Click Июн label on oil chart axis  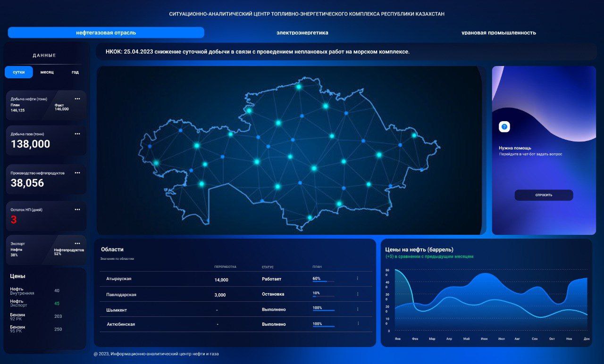click(484, 339)
